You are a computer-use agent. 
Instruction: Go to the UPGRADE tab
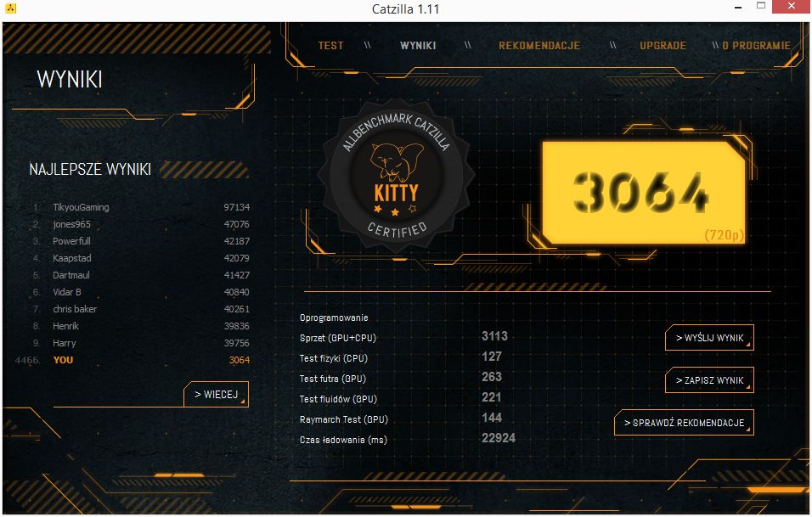[663, 46]
